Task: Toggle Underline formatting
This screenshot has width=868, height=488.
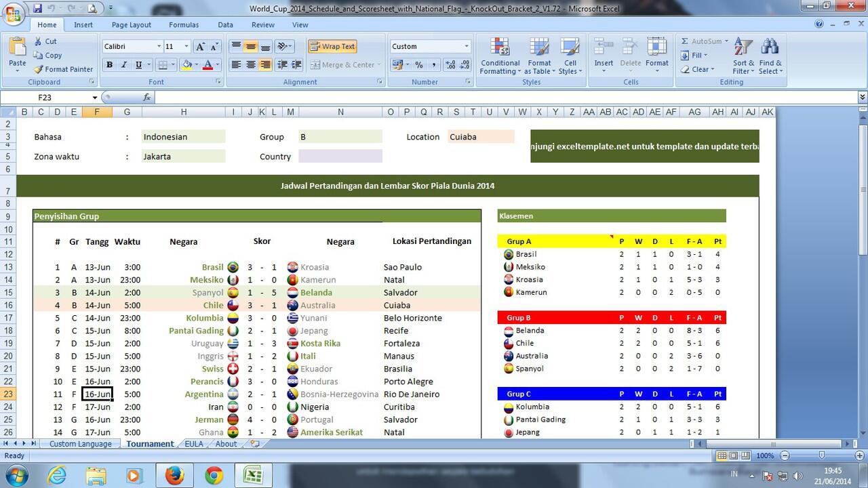Action: coord(139,65)
